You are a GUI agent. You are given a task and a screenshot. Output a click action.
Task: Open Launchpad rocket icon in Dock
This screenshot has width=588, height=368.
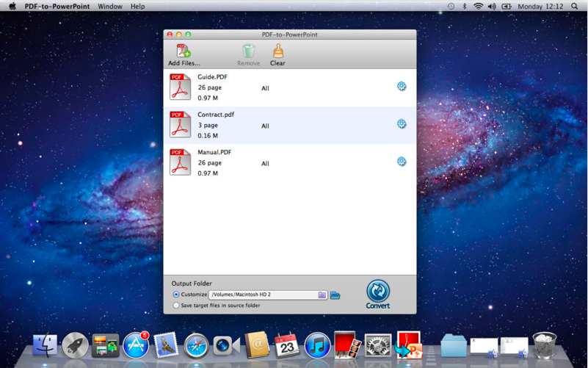coord(75,344)
